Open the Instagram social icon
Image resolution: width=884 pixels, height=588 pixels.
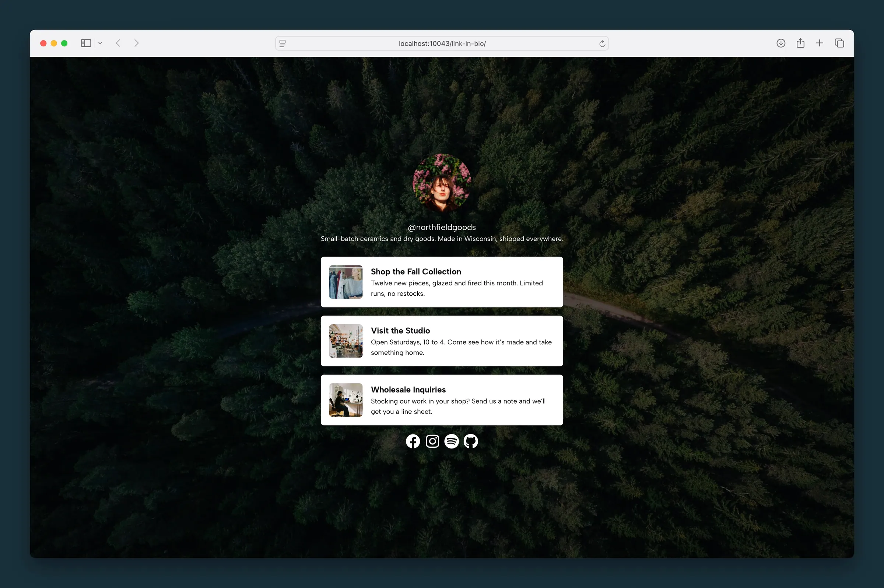coord(432,441)
